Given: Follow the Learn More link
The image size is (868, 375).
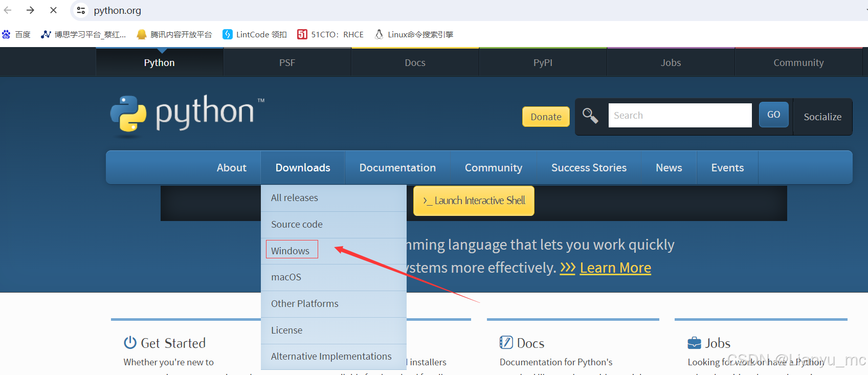Looking at the screenshot, I should coord(615,268).
